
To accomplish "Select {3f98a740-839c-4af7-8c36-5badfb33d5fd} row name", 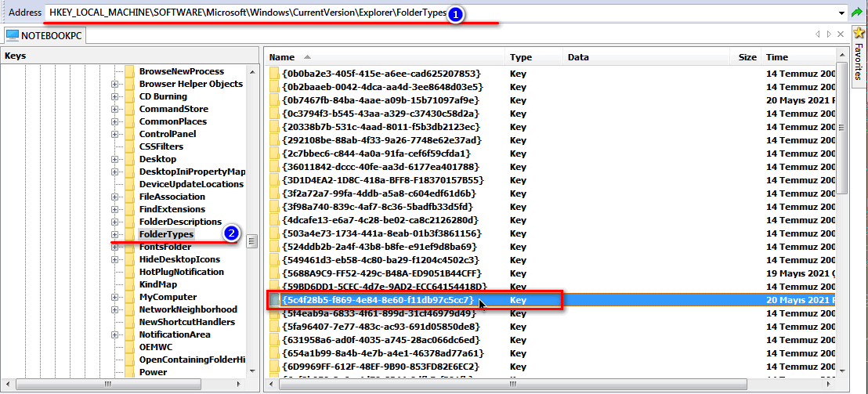I will 378,207.
